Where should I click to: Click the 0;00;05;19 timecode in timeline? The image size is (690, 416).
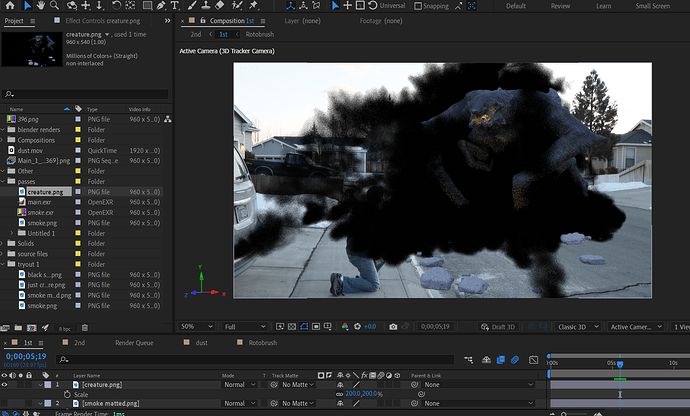pyautogui.click(x=26, y=356)
